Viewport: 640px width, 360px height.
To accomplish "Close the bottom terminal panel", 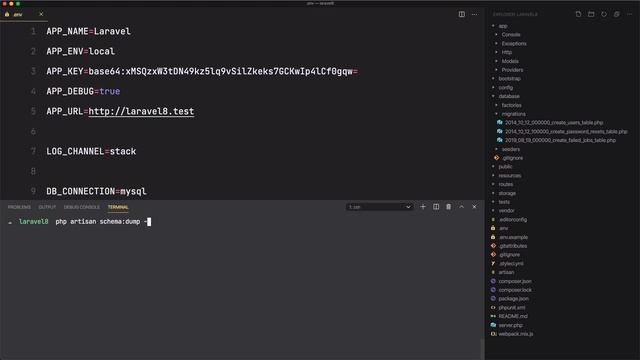I will 474,207.
